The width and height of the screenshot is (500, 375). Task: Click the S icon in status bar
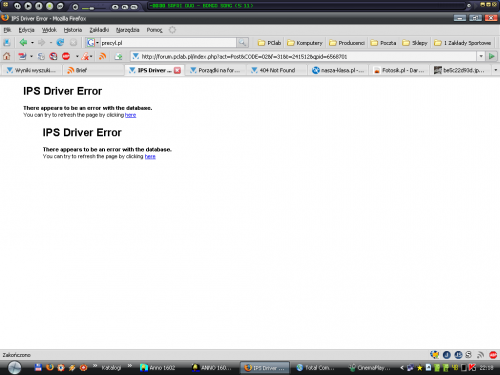point(469,355)
